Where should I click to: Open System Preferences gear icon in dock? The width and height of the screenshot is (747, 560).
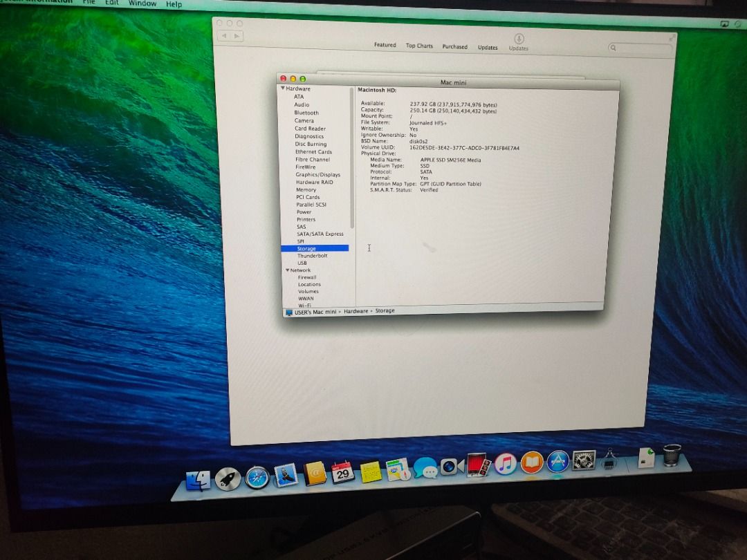click(584, 460)
